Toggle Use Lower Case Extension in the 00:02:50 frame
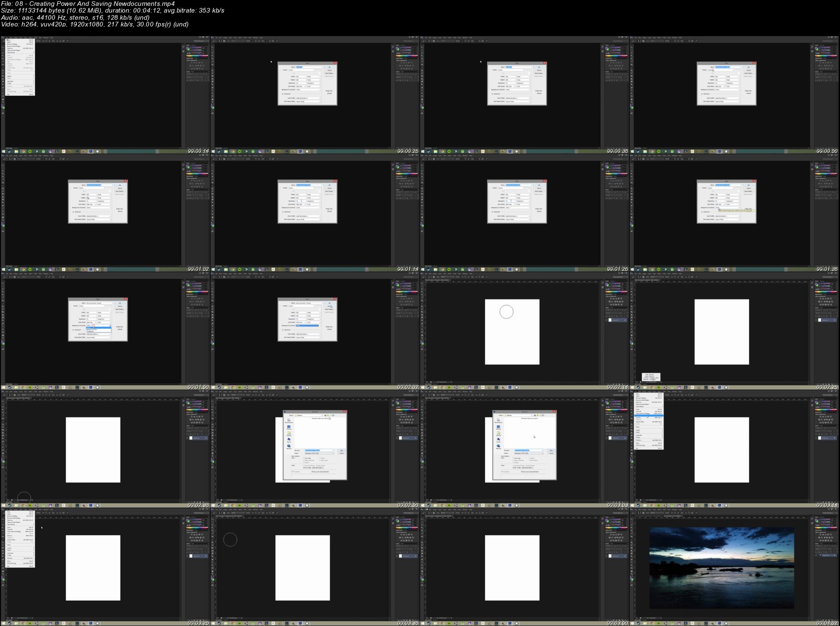Viewport: 840px width, 626px height. 312,471
